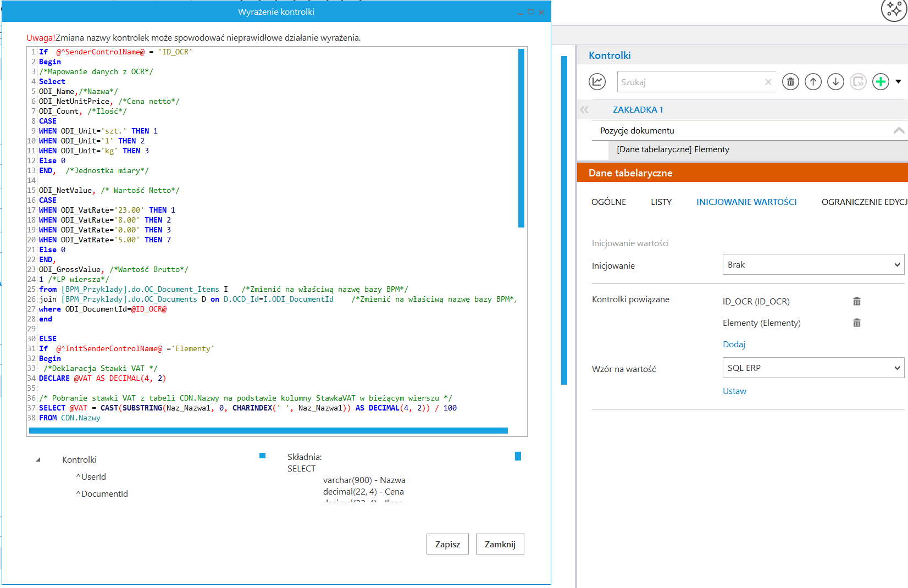Viewport: 908px width, 588px height.
Task: Click the green plus add control icon
Action: pos(881,82)
